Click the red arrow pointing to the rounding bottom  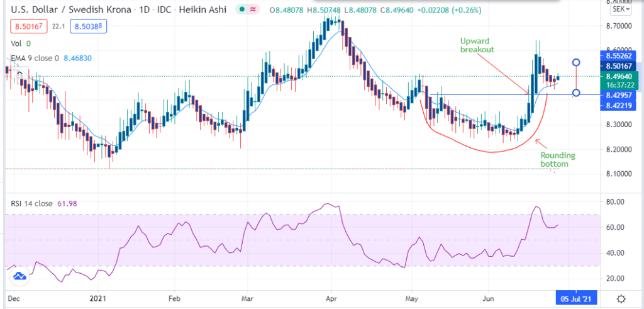[540, 143]
